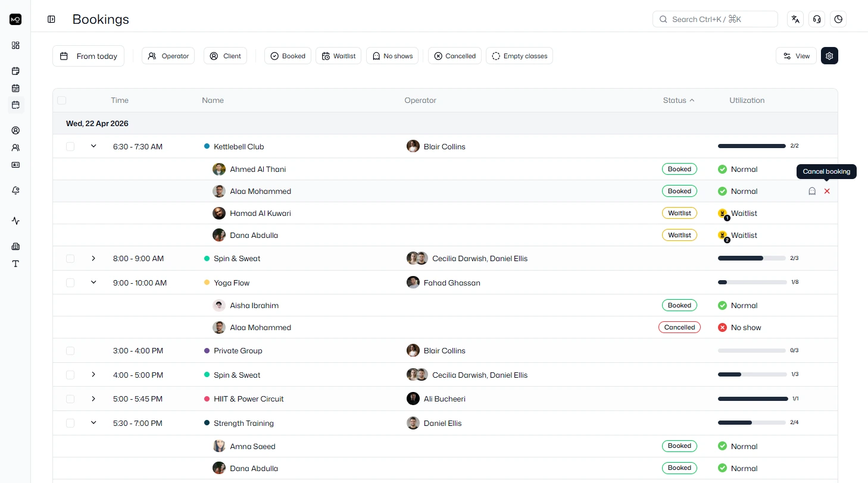Tick the select-all checkbox in table header
The height and width of the screenshot is (483, 868).
(62, 101)
